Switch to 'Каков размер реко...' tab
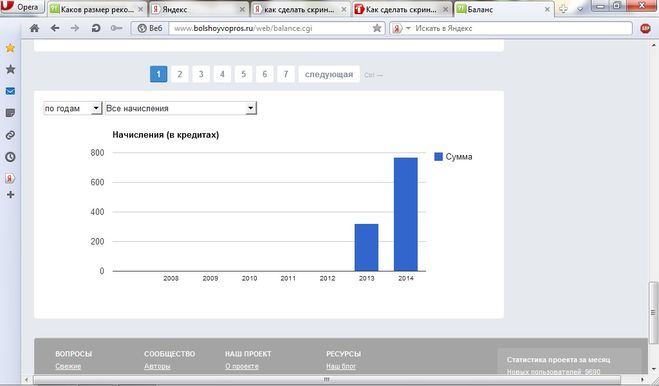The width and height of the screenshot is (659, 386). pyautogui.click(x=97, y=9)
